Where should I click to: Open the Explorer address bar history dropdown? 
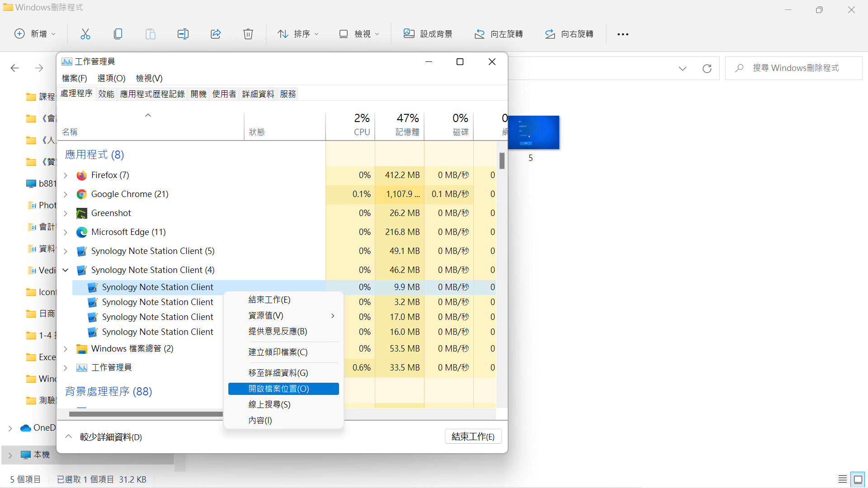click(x=683, y=69)
